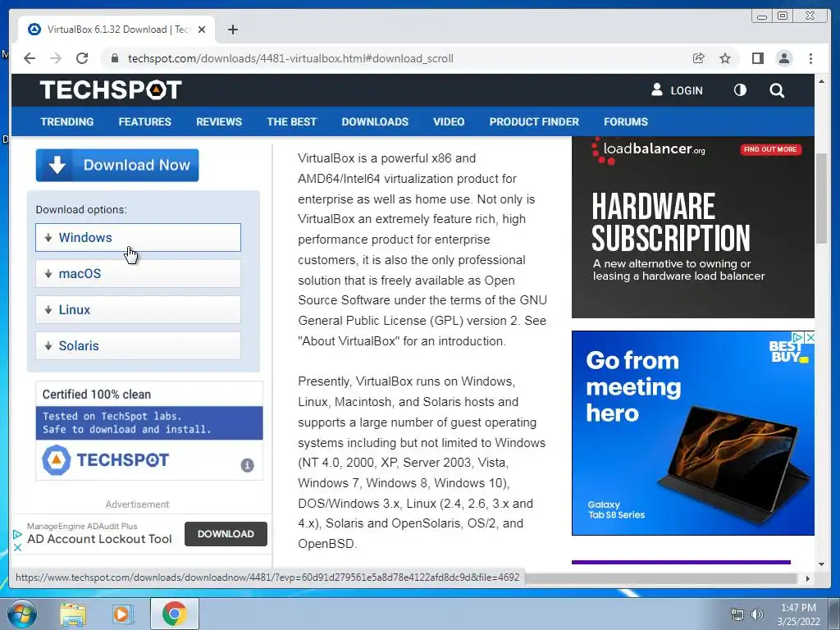Go back using the browser back arrow
This screenshot has width=840, height=630.
pos(30,58)
